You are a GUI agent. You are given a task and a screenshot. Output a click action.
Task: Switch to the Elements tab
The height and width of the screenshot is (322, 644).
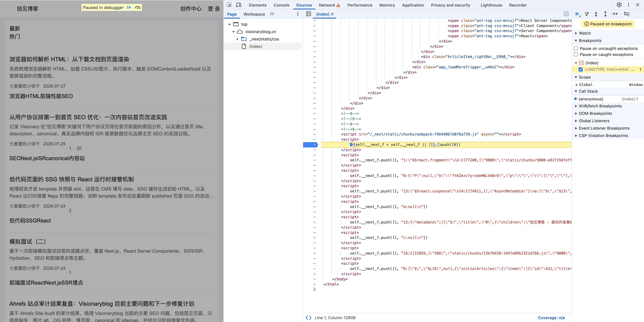tap(257, 5)
